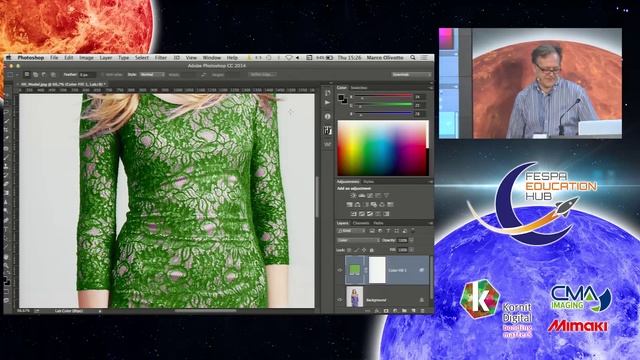Viewport: 640px width, 360px height.
Task: Open the Window menu
Action: point(212,58)
